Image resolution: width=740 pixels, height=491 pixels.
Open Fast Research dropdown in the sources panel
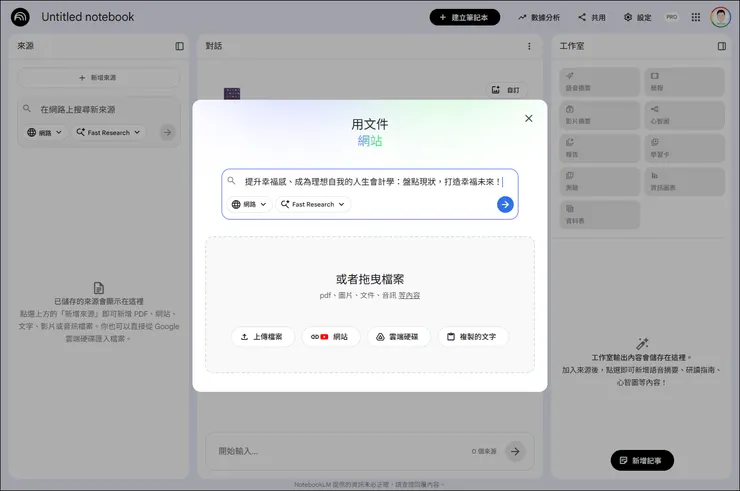(108, 133)
